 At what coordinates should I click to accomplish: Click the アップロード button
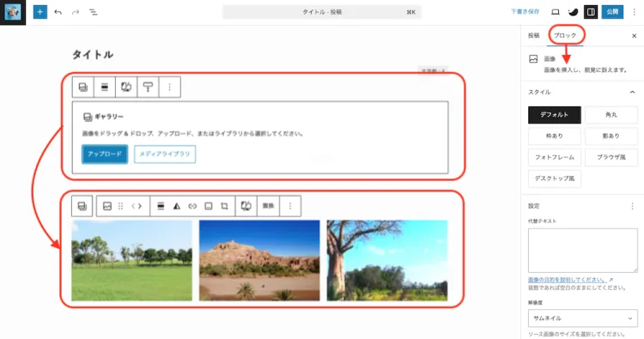[105, 154]
